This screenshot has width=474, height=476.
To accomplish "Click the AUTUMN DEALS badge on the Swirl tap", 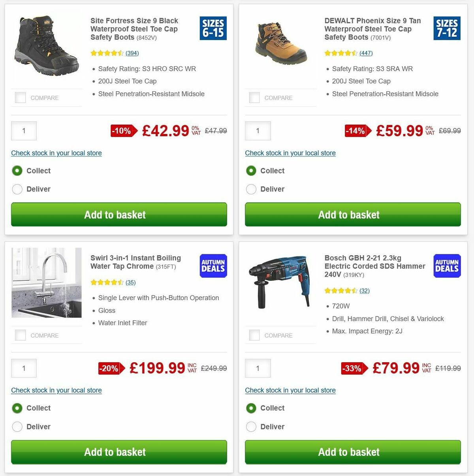I will [213, 266].
